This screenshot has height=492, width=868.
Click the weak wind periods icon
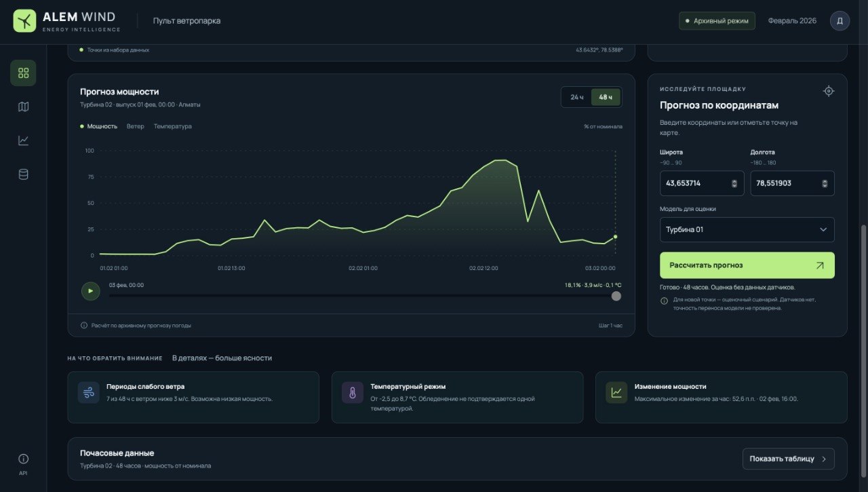click(x=89, y=392)
